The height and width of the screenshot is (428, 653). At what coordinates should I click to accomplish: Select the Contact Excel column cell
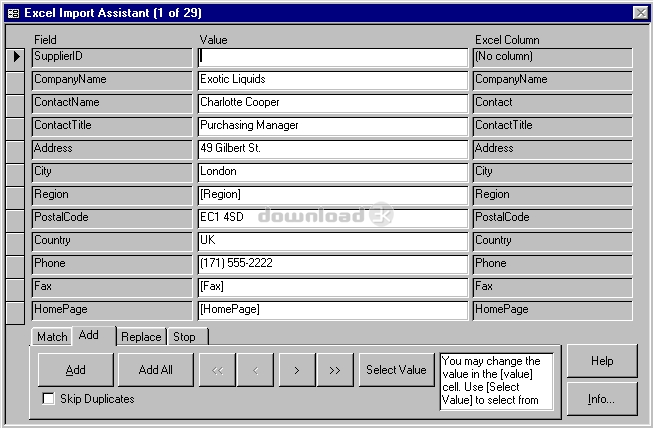click(551, 103)
